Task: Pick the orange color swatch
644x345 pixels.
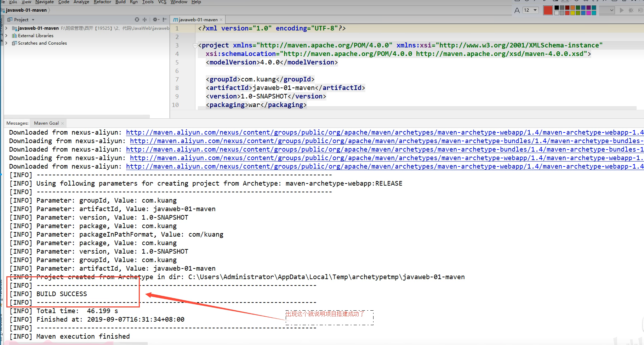Action: (x=572, y=7)
